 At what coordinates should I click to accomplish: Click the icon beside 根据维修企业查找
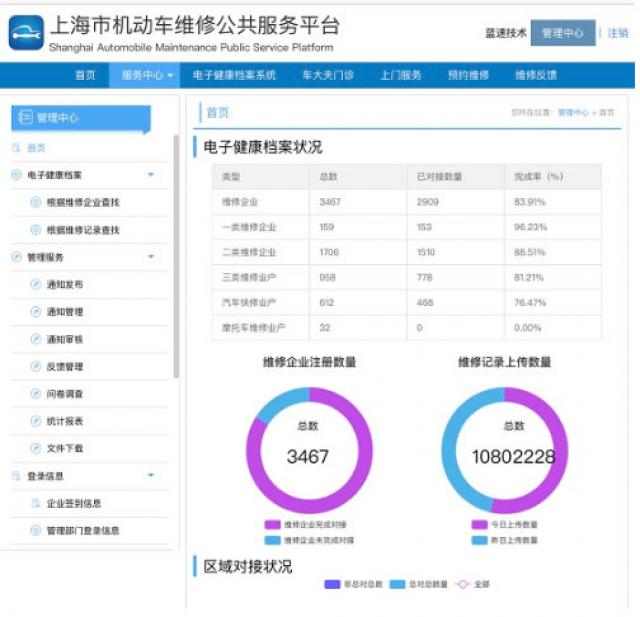[x=36, y=202]
